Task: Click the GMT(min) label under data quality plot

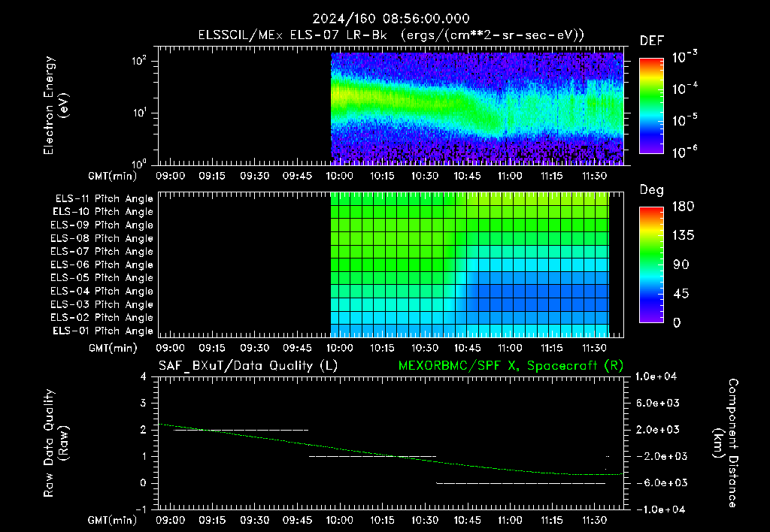Action: click(x=113, y=520)
